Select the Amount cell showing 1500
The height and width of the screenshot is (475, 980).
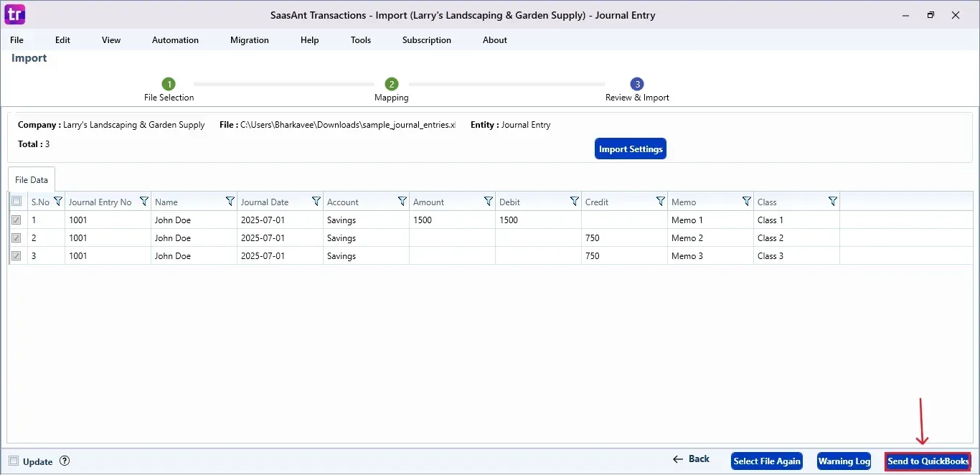[x=452, y=220]
